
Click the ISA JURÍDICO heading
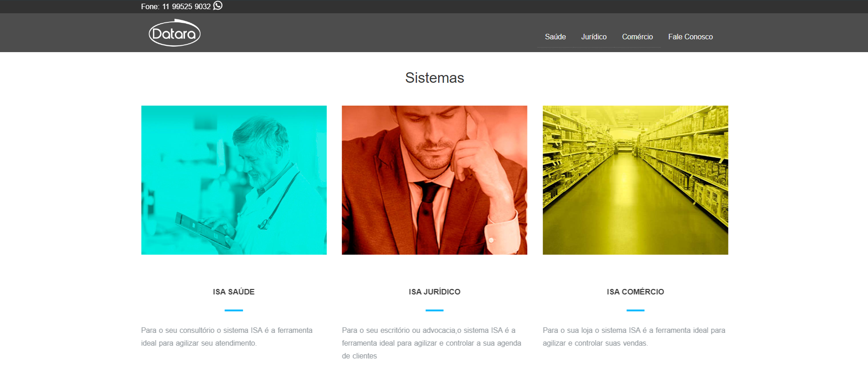click(x=434, y=292)
